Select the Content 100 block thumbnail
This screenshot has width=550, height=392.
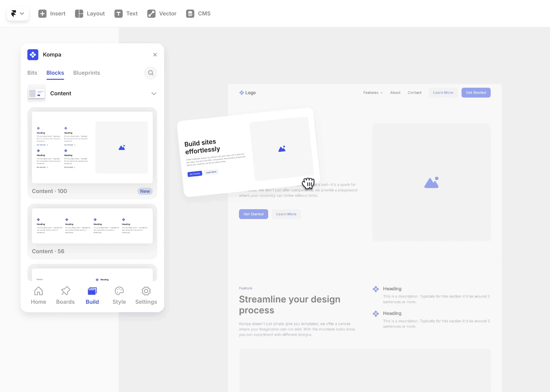92,147
